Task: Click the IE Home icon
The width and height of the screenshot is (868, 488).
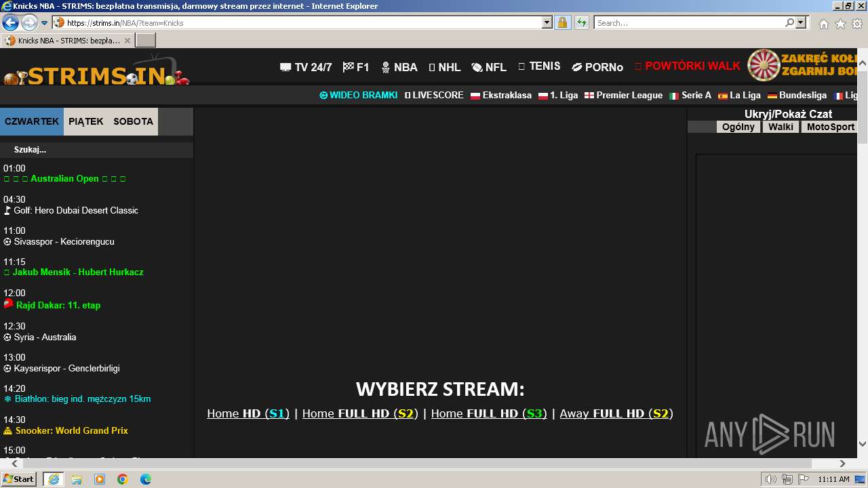Action: click(823, 24)
